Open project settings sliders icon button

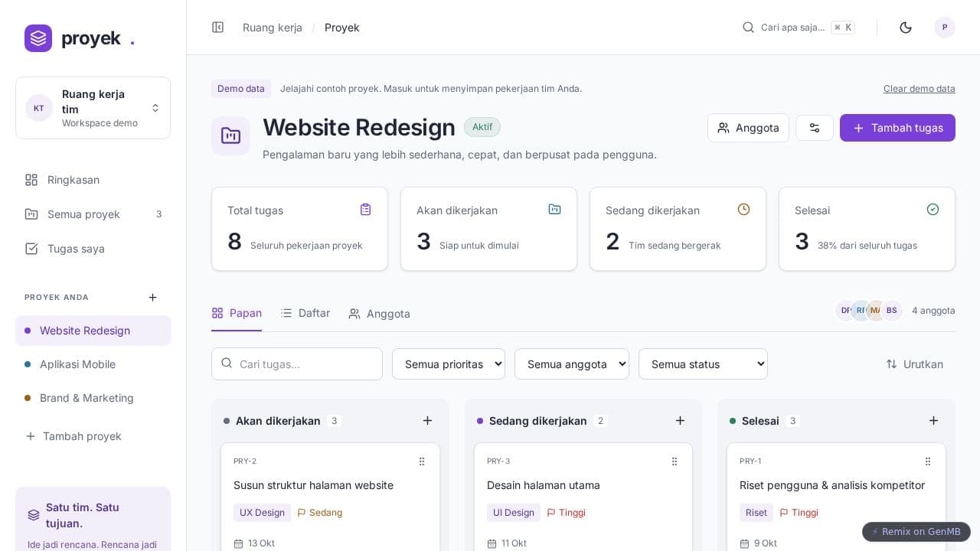point(815,128)
